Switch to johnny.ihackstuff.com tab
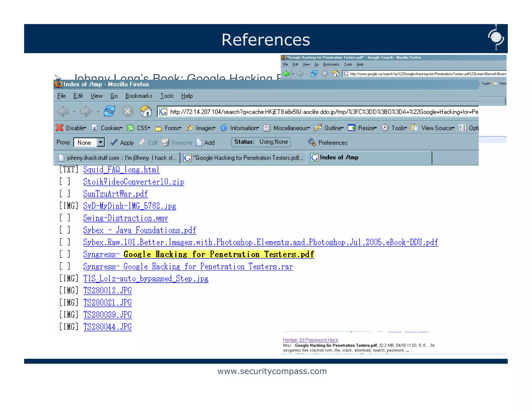532x411 pixels. coord(117,158)
